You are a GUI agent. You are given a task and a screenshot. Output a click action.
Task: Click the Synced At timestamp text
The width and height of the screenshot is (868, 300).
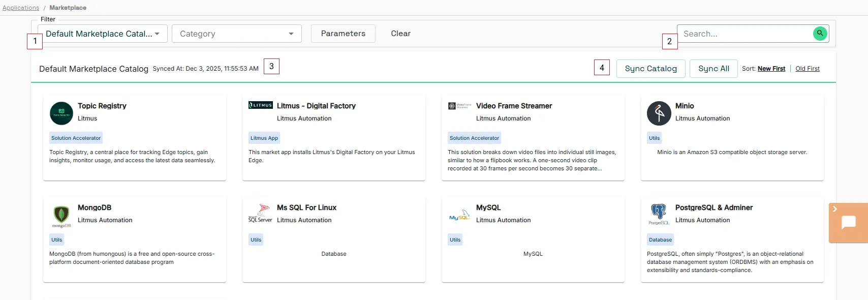[x=206, y=69]
